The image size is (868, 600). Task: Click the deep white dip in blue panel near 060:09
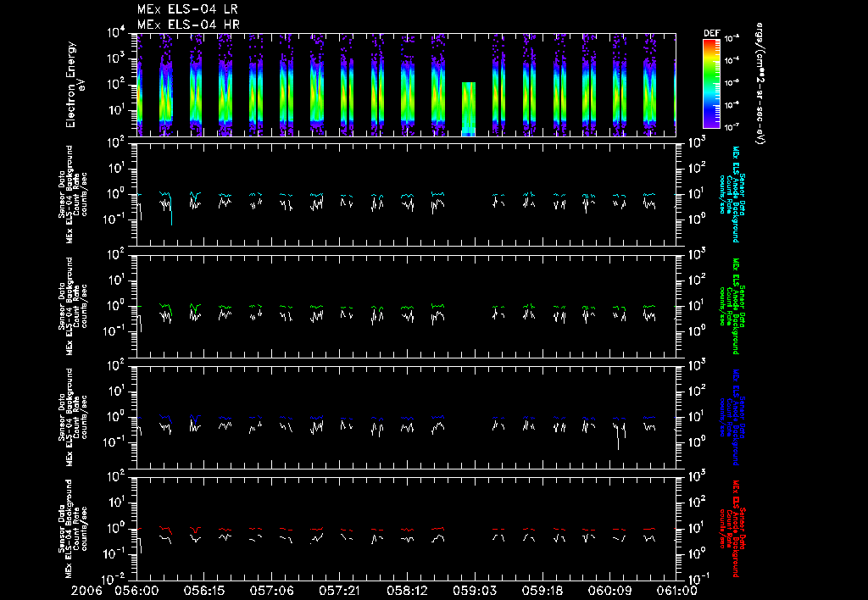coord(618,437)
